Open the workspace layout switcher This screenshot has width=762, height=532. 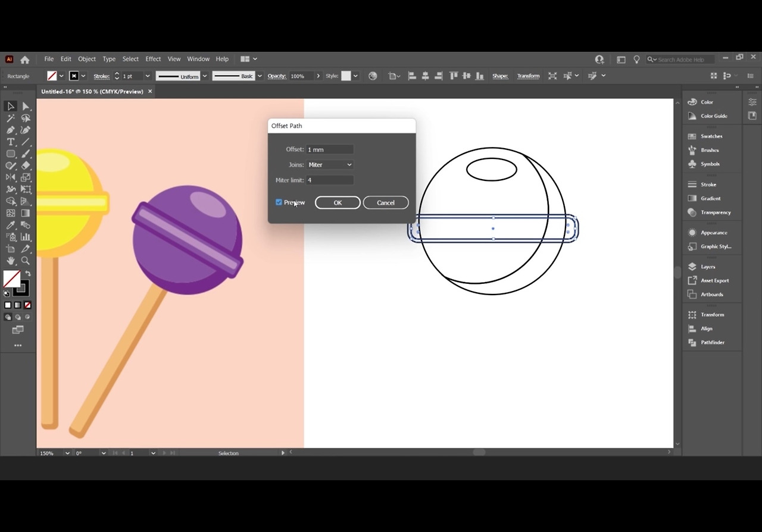click(x=248, y=59)
